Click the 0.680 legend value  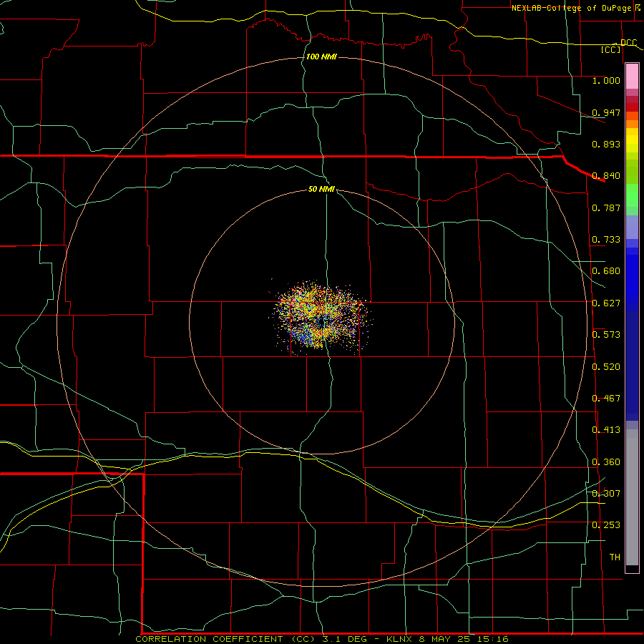coord(606,271)
